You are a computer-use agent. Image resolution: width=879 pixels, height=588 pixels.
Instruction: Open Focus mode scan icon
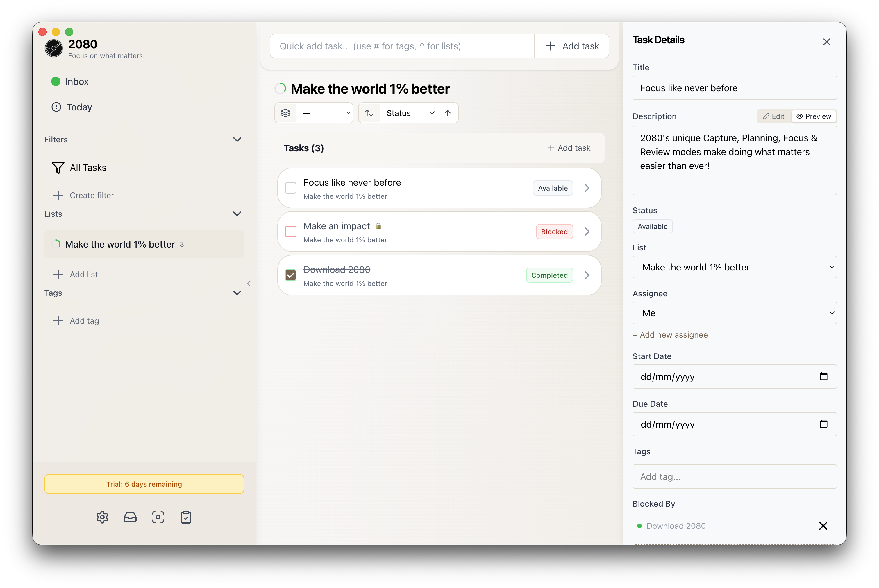coord(158,517)
